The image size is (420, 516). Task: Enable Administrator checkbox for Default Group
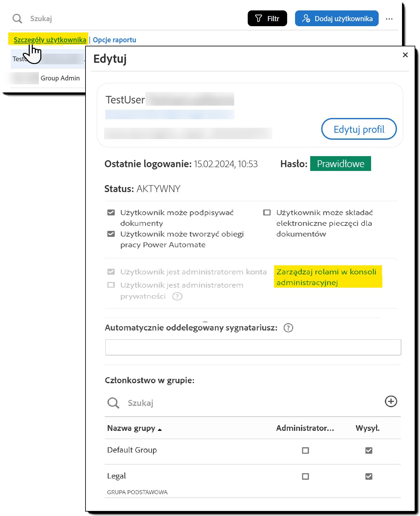[305, 450]
